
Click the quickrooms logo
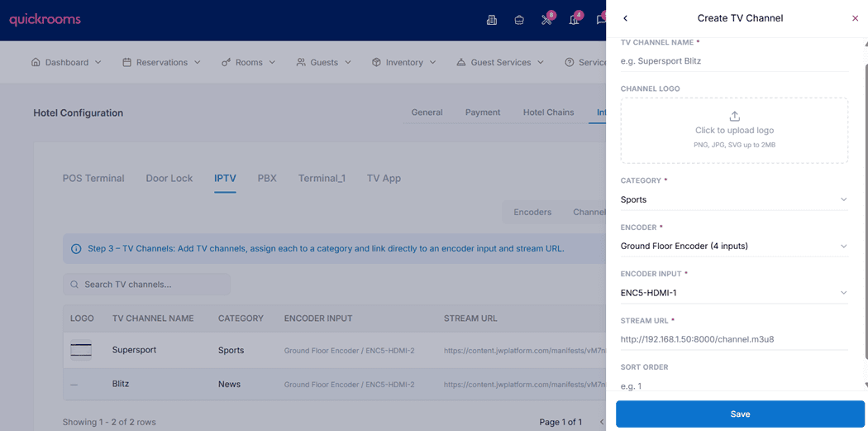45,20
